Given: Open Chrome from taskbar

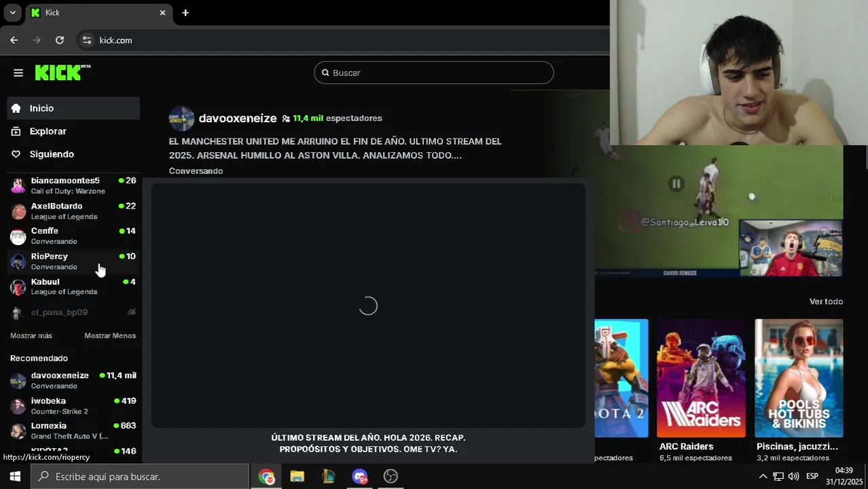Looking at the screenshot, I should (x=266, y=476).
